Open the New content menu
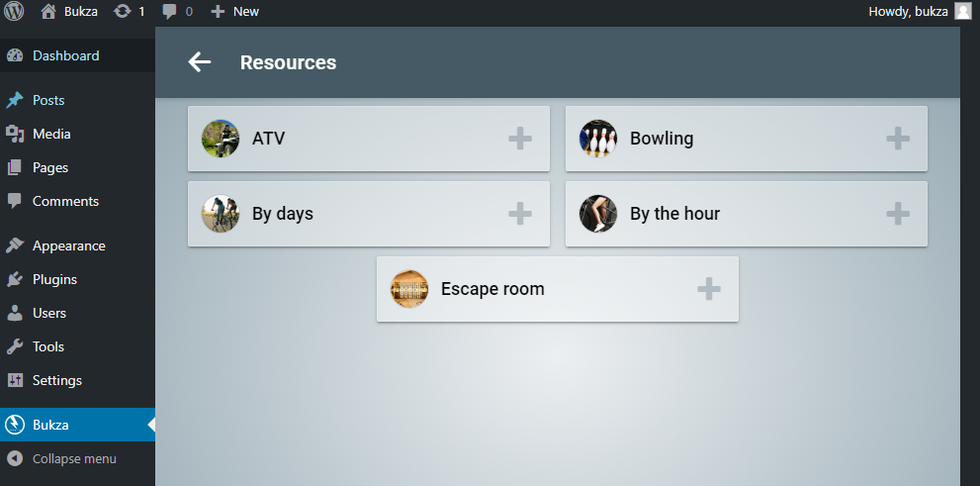Image resolution: width=980 pixels, height=486 pixels. click(235, 12)
